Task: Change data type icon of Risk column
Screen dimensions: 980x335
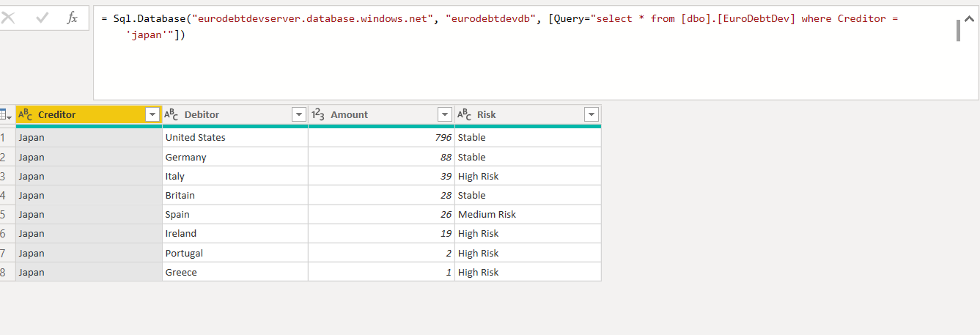Action: click(465, 114)
